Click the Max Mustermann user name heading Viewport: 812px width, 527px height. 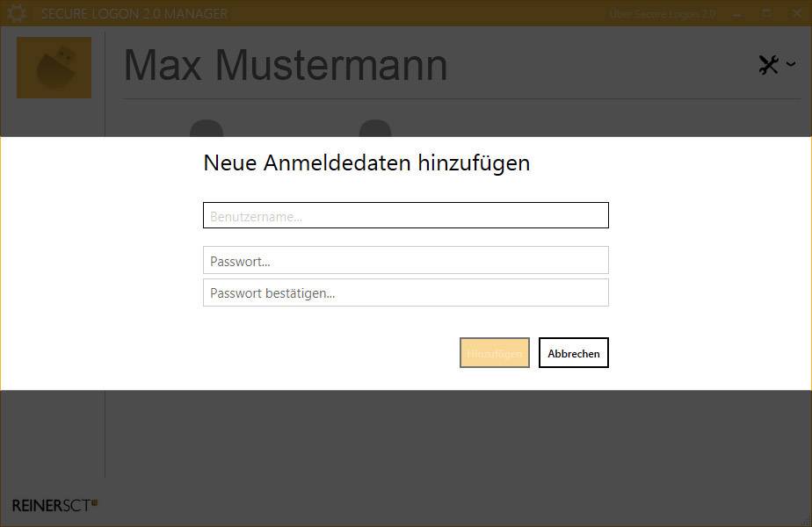286,65
